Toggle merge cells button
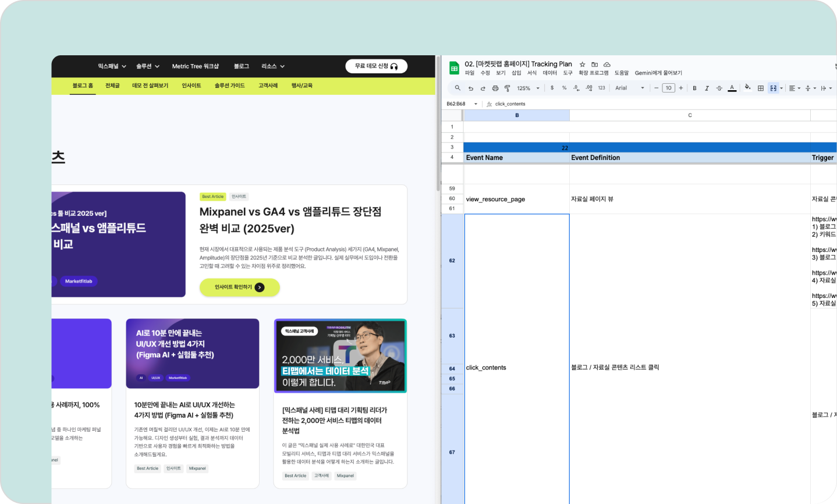 coord(773,88)
